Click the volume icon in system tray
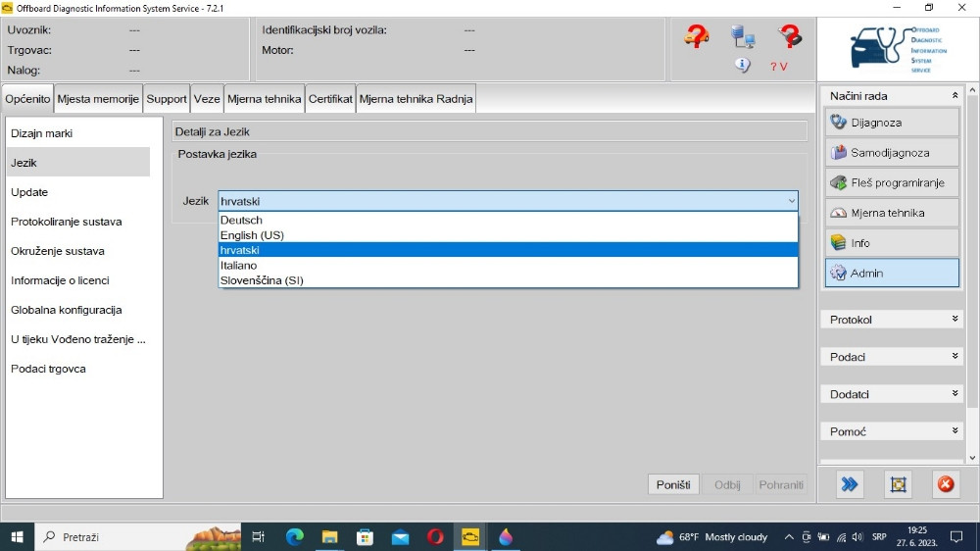This screenshot has width=980, height=551. coord(857,537)
